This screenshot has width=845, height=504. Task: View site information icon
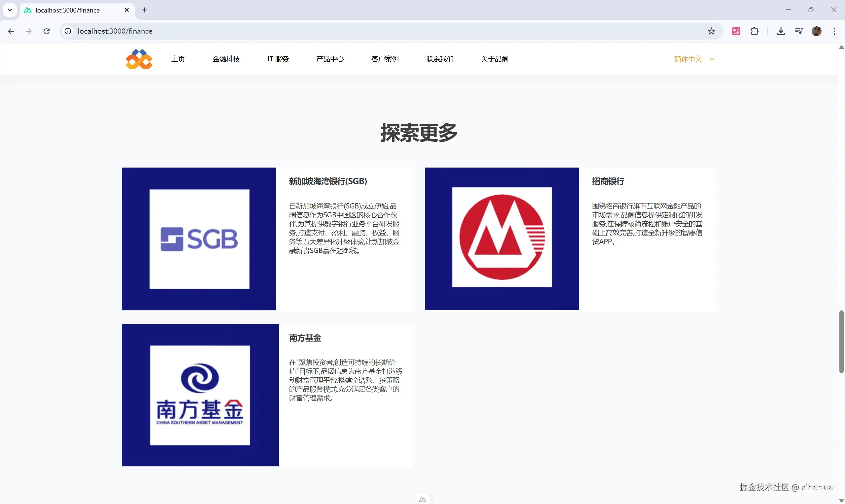[x=68, y=31]
